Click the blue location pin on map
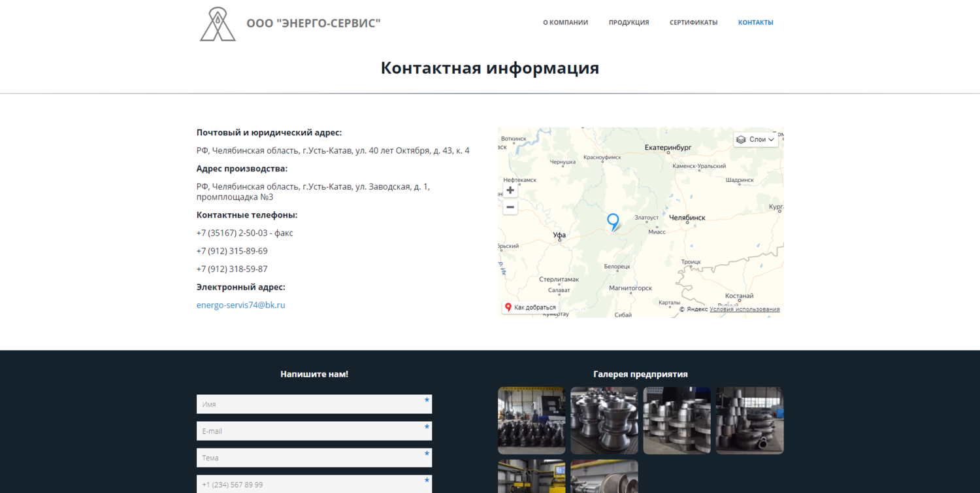Image resolution: width=980 pixels, height=493 pixels. pos(613,222)
